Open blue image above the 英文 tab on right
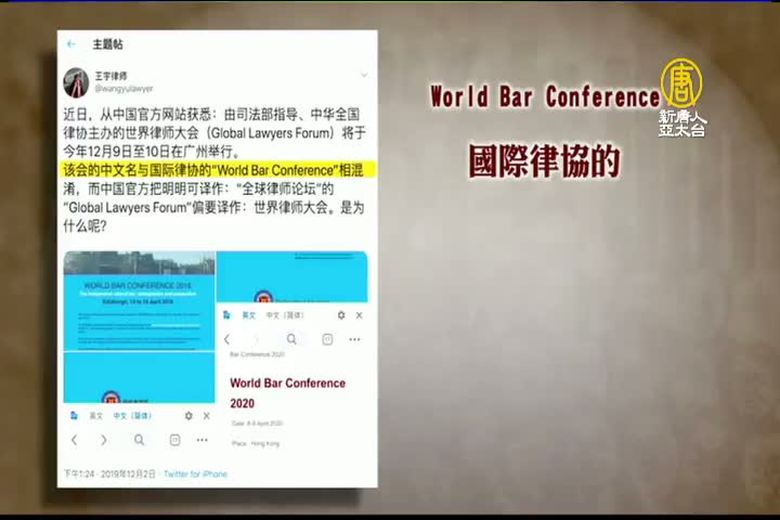The width and height of the screenshot is (780, 520). [x=292, y=277]
